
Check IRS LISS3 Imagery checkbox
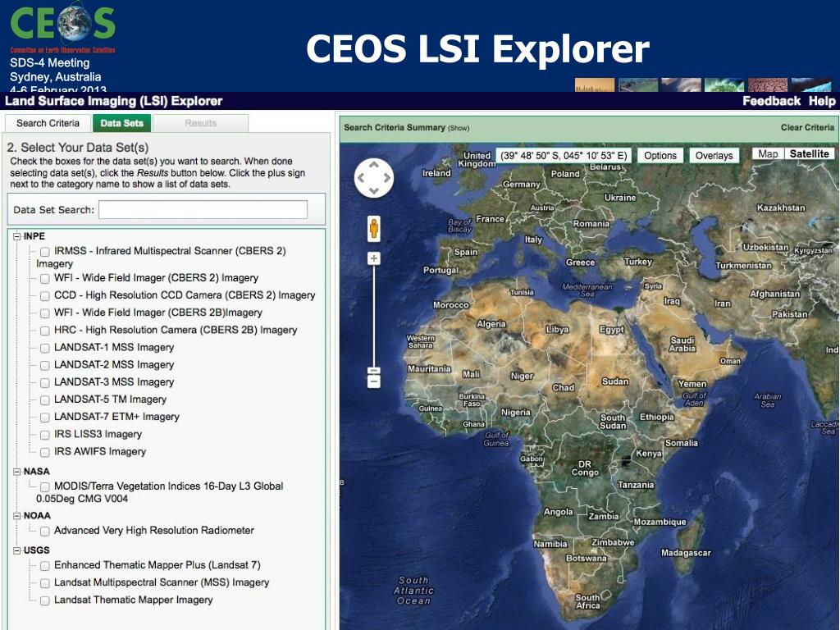[45, 435]
